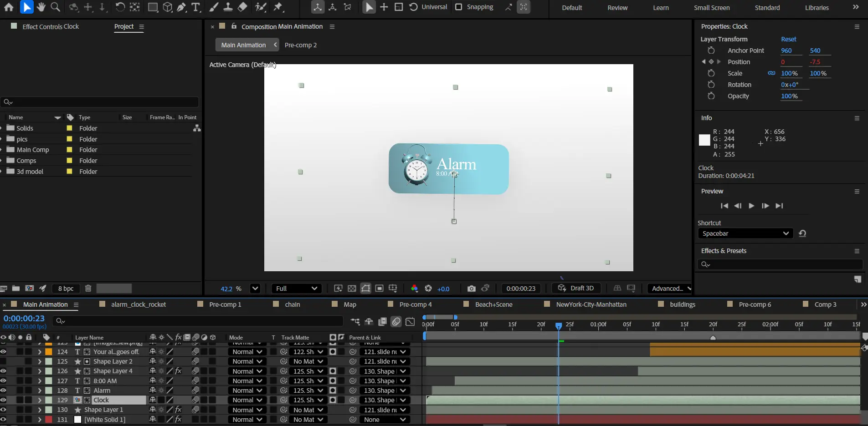The width and height of the screenshot is (868, 426).
Task: Select the Pen tool
Action: coord(182,7)
